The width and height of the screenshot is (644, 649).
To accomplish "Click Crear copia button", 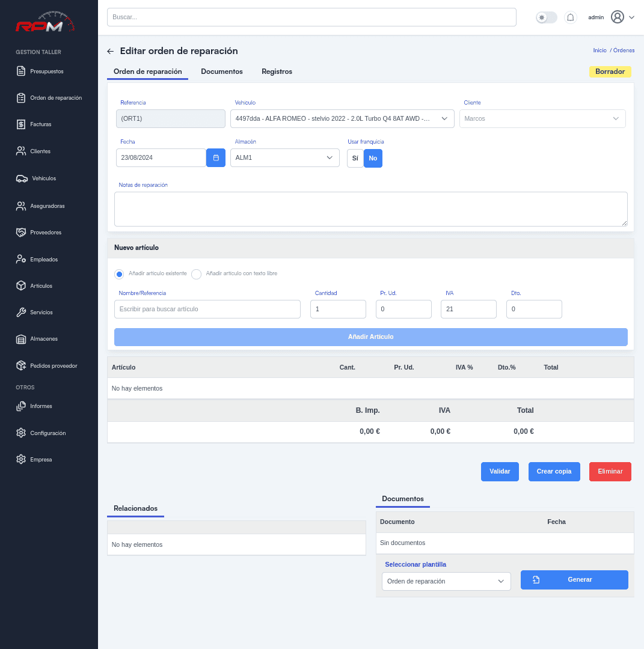I will [554, 472].
